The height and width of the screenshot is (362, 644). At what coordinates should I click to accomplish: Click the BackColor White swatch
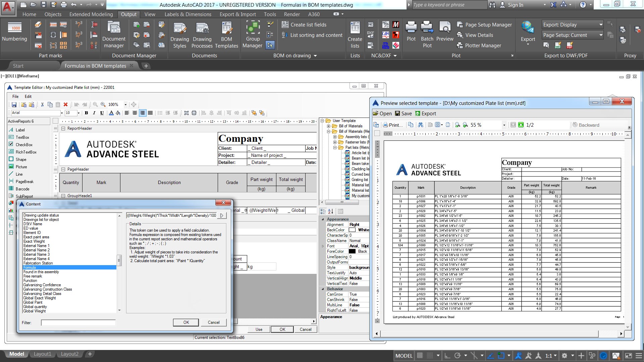[352, 230]
